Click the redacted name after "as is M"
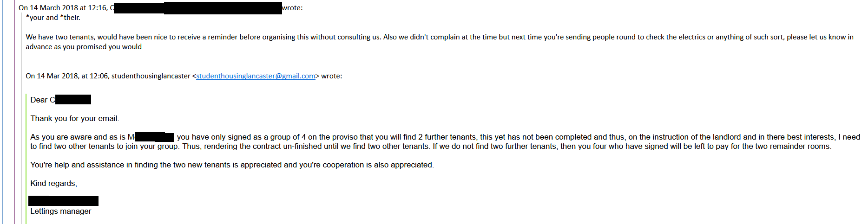Viewport: 868px width, 224px height. [x=154, y=137]
